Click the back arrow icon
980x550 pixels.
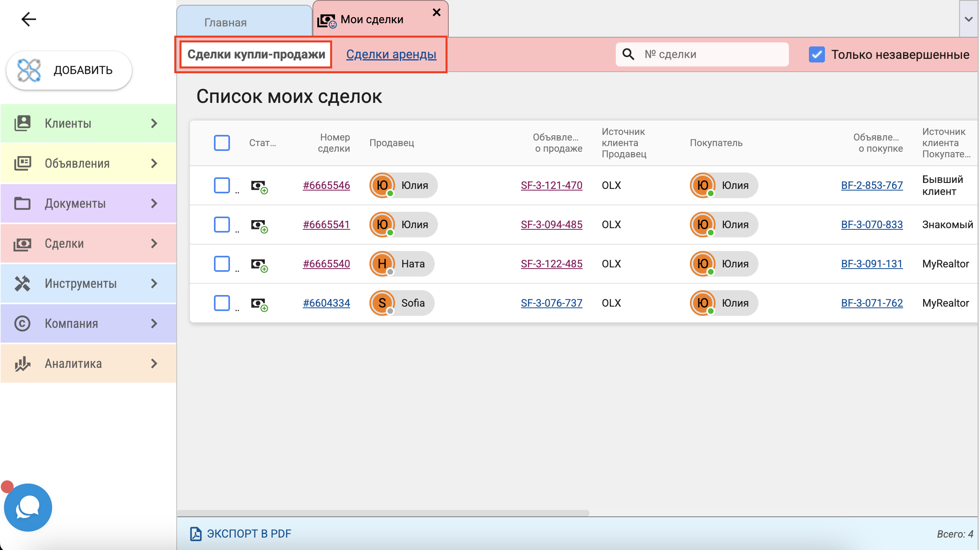[x=28, y=19]
